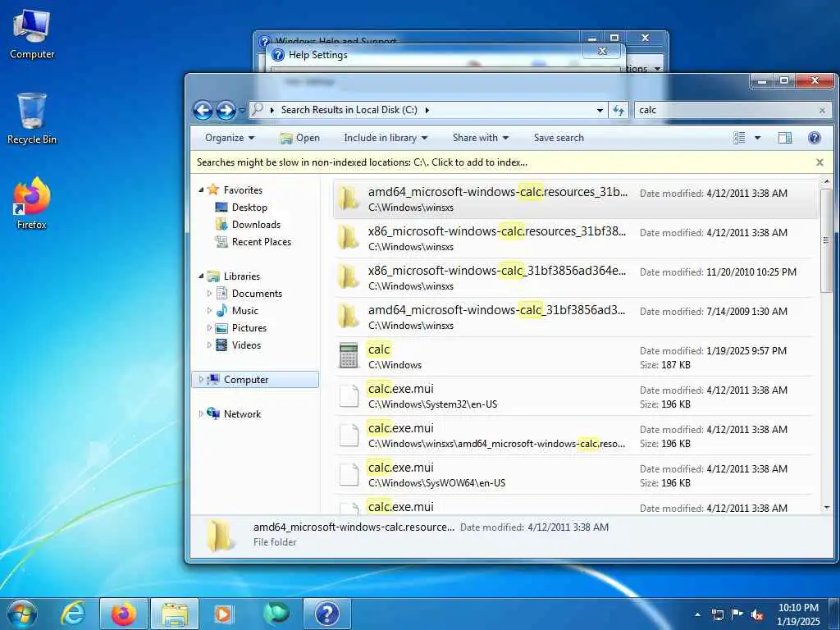Select Computer in navigation pane

pyautogui.click(x=245, y=379)
